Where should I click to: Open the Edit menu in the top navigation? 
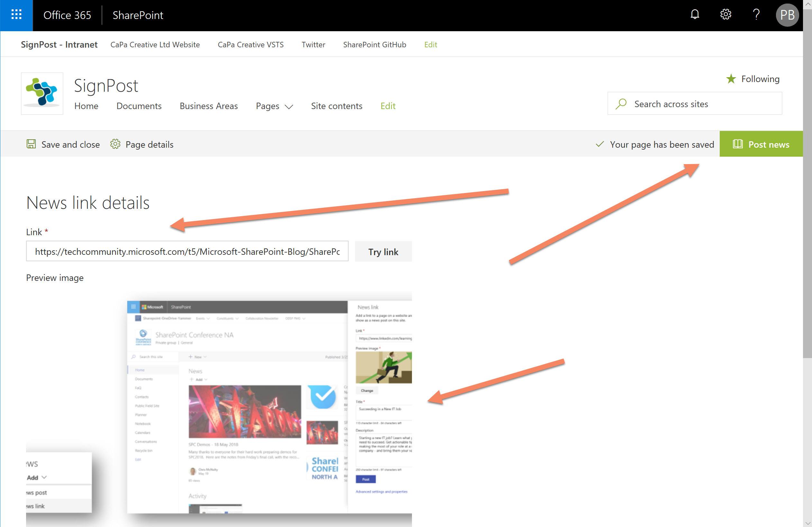pos(431,44)
